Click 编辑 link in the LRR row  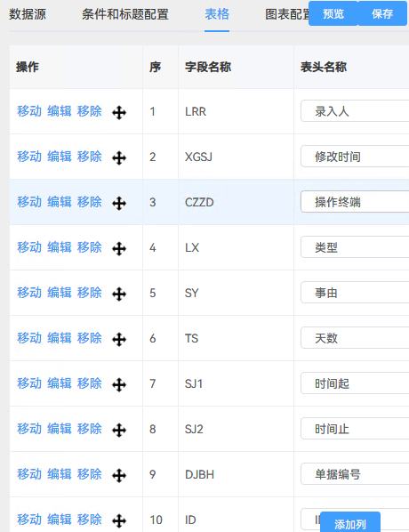pos(60,111)
